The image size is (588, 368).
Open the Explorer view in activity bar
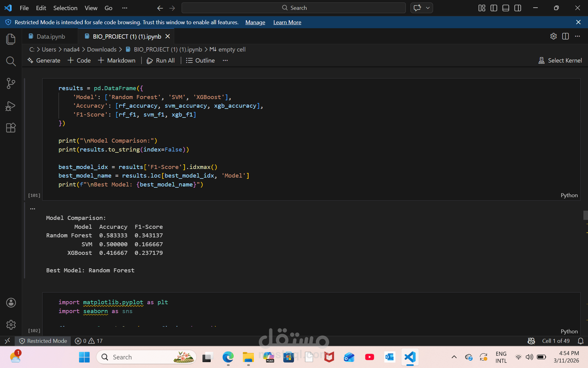click(x=11, y=39)
